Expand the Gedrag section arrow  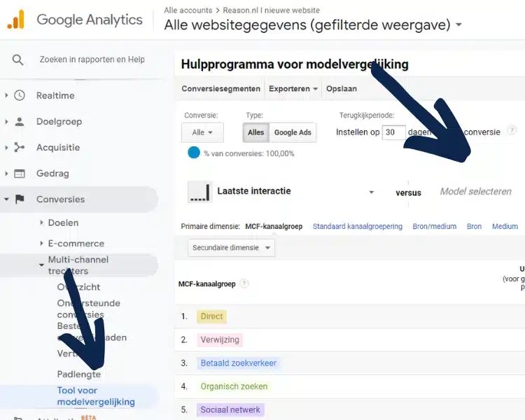(6, 174)
